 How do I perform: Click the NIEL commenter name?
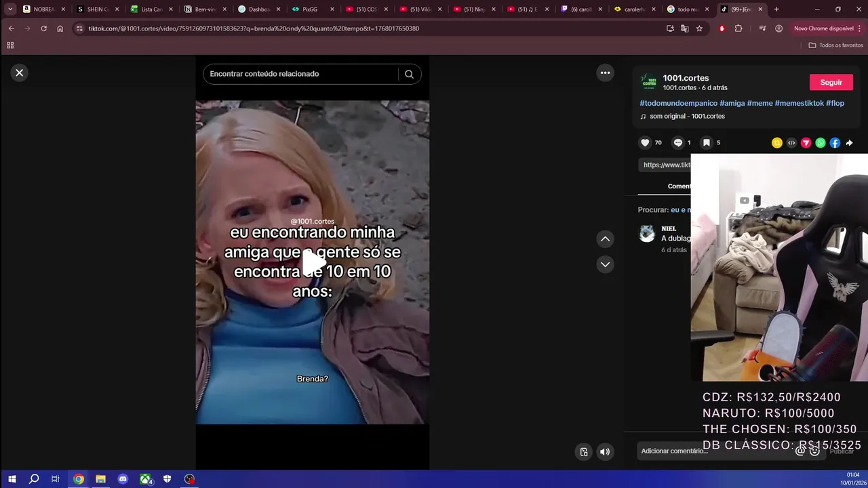(669, 228)
